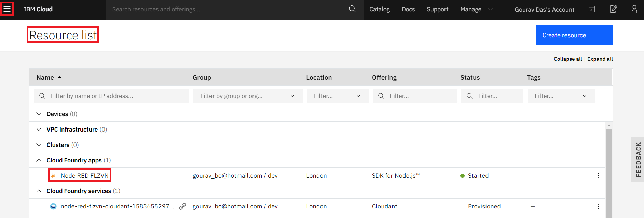644x218 pixels.
Task: Open actions menu for Node RED FLZVN
Action: click(x=598, y=176)
